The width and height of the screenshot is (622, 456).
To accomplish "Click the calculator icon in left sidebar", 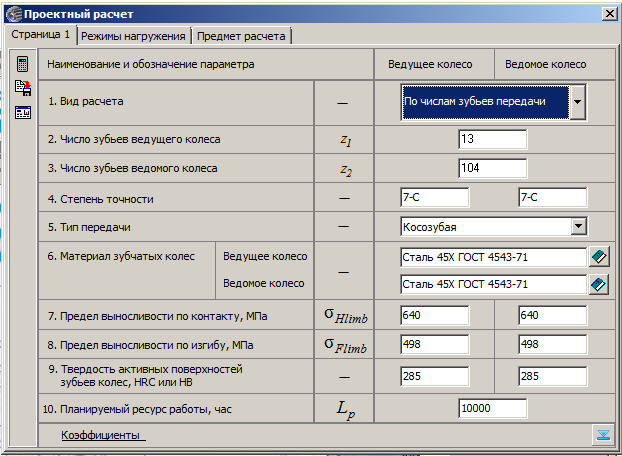I will click(x=22, y=64).
